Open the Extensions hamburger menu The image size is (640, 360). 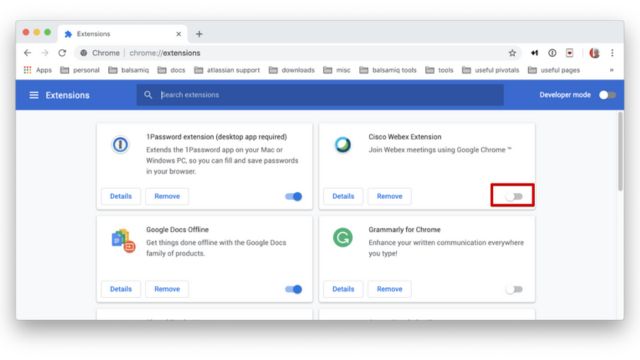[x=34, y=95]
